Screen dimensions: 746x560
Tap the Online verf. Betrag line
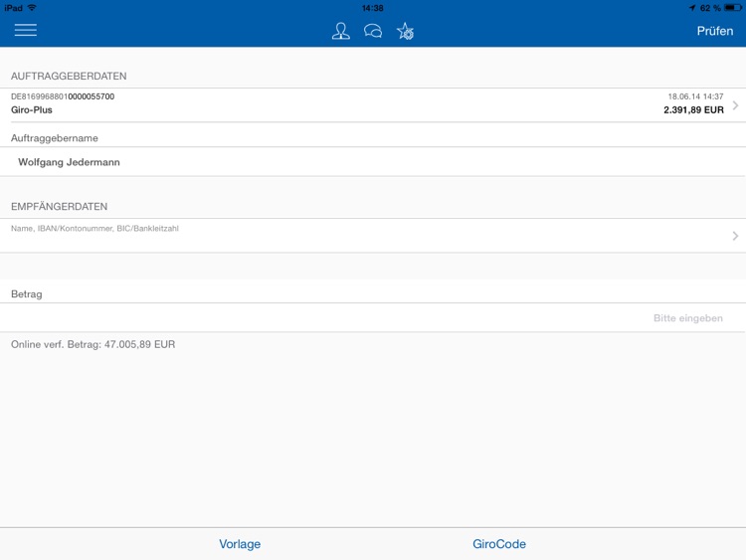93,344
